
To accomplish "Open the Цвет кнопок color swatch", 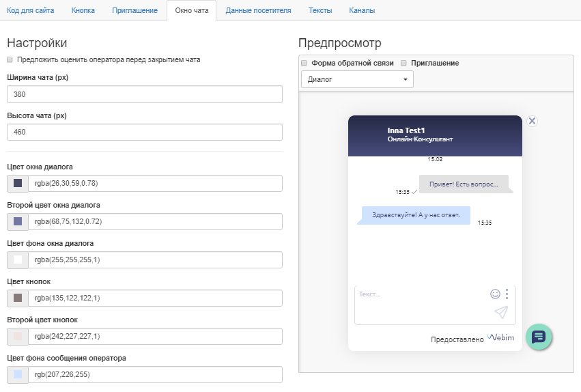I will coord(18,298).
